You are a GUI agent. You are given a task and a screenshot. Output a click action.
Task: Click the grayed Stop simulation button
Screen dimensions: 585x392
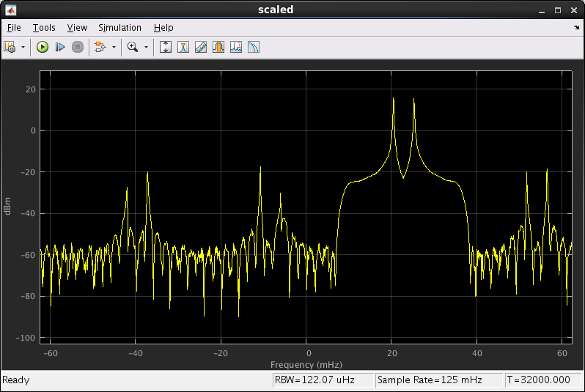77,47
